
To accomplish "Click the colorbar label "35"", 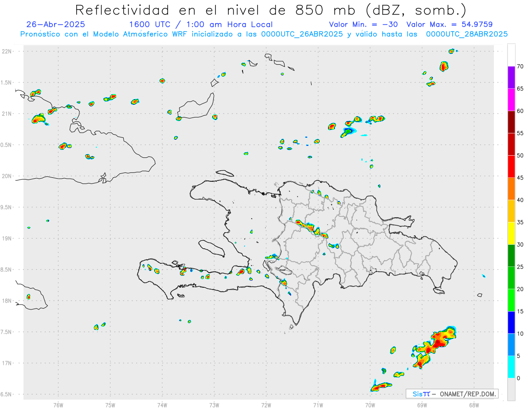I will coord(520,222).
